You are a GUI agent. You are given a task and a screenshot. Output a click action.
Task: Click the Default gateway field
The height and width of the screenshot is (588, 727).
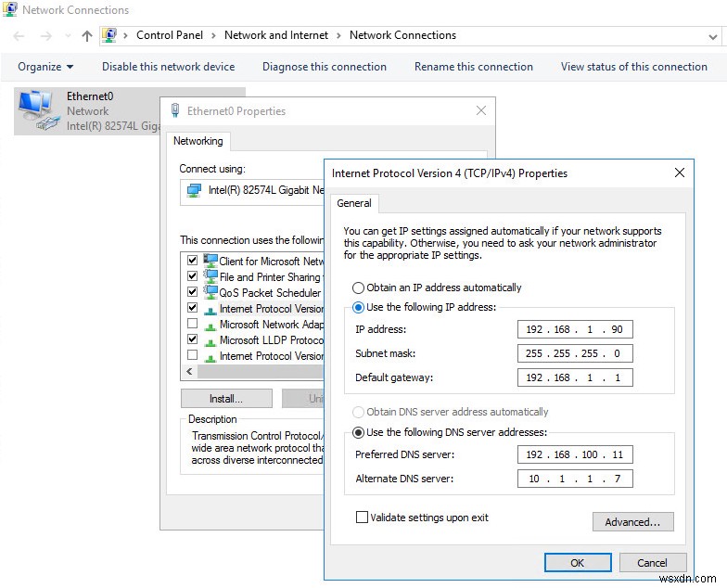(575, 377)
